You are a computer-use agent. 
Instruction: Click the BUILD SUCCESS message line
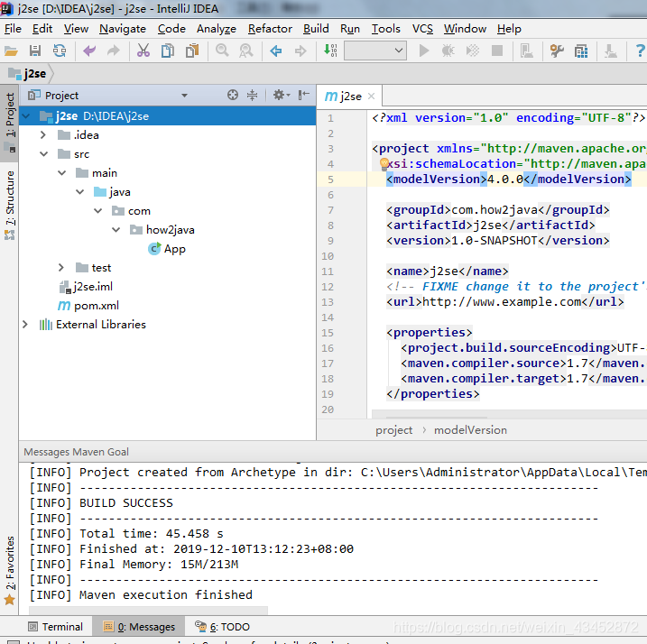coord(125,503)
